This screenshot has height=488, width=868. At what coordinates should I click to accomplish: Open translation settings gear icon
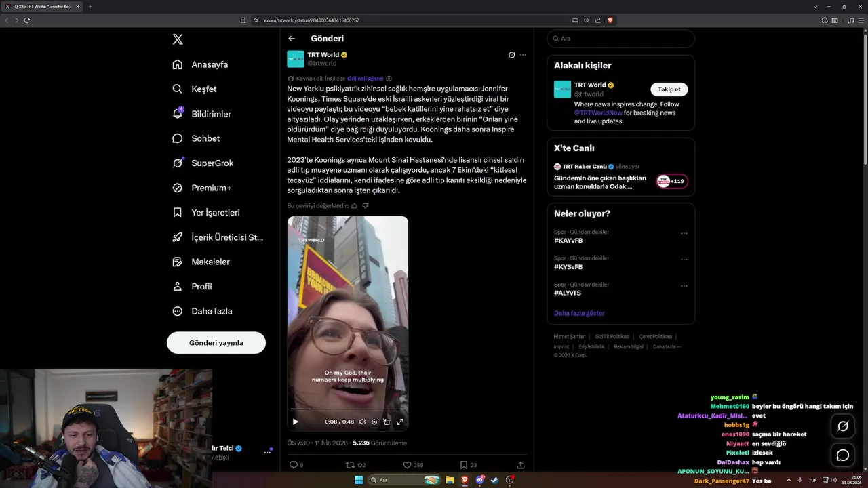tap(389, 79)
